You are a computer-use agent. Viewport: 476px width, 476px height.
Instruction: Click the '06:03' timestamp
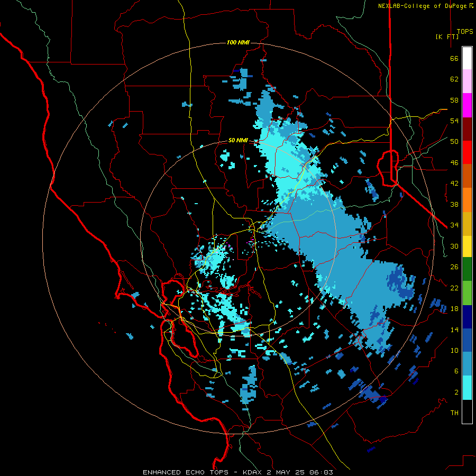pyautogui.click(x=321, y=472)
